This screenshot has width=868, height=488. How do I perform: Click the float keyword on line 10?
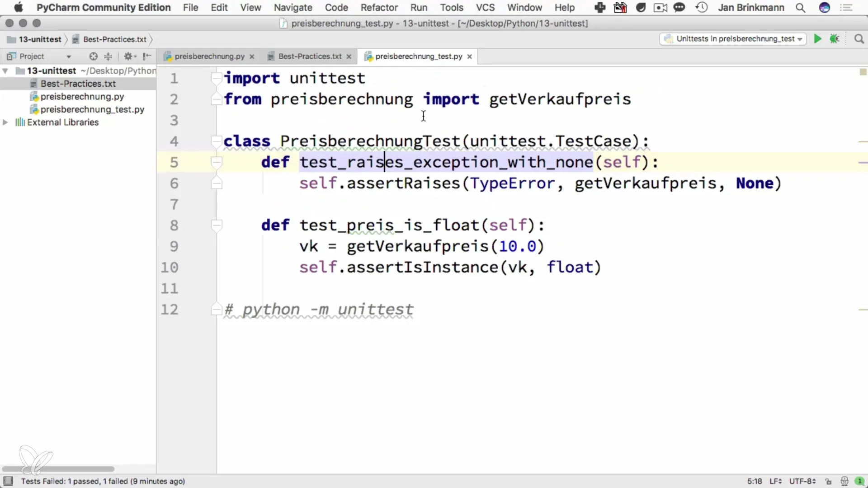coord(570,267)
